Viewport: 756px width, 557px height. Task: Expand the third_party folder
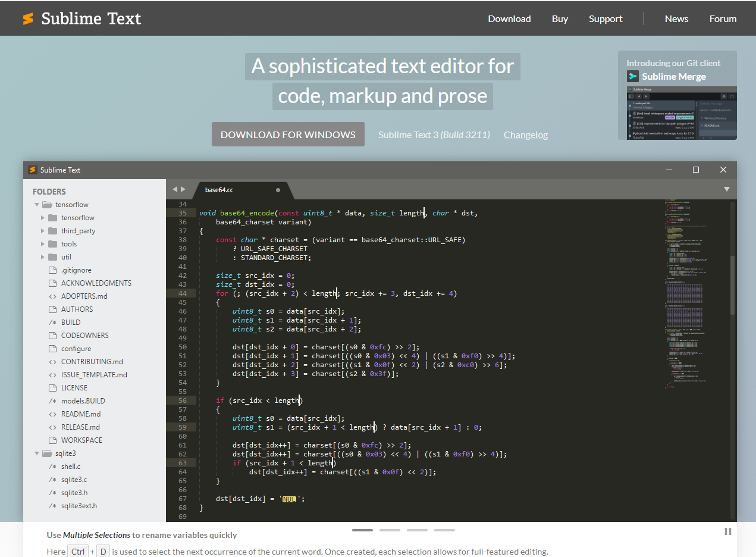[x=43, y=231]
